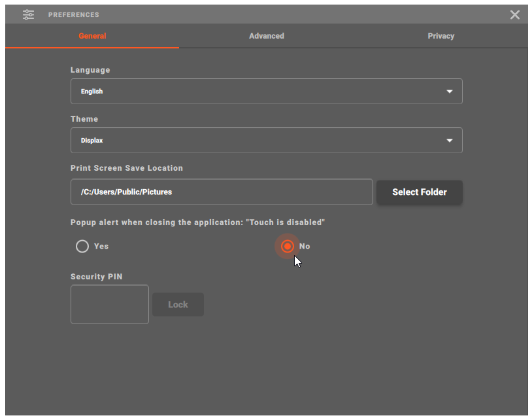Focus the Security PIN input box
The height and width of the screenshot is (420, 532).
point(110,304)
